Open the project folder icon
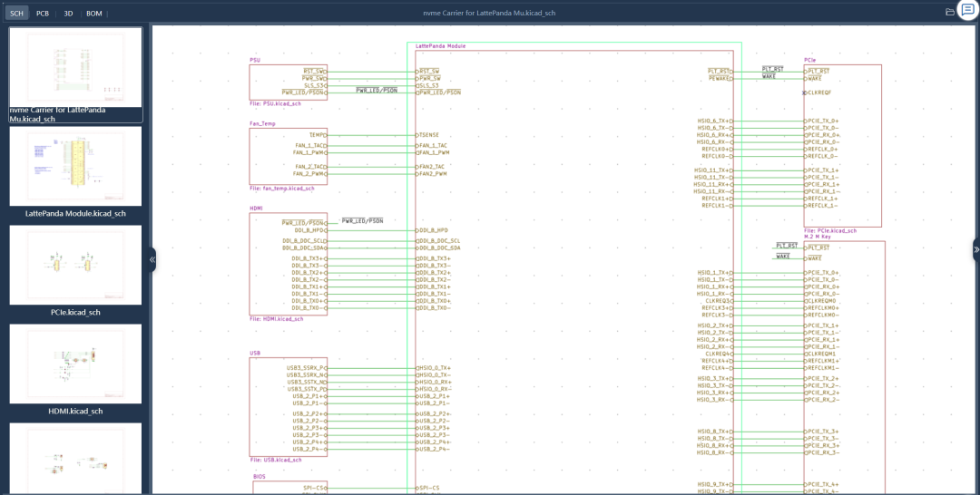 point(949,12)
